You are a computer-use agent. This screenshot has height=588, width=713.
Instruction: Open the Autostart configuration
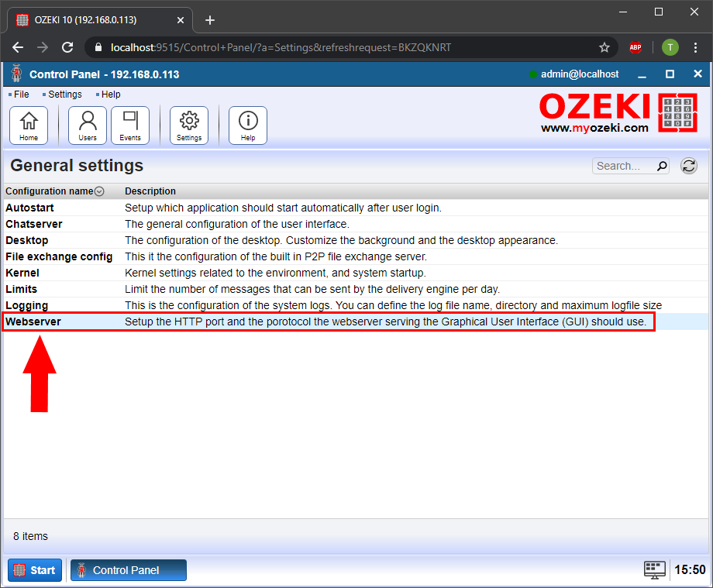pos(29,208)
